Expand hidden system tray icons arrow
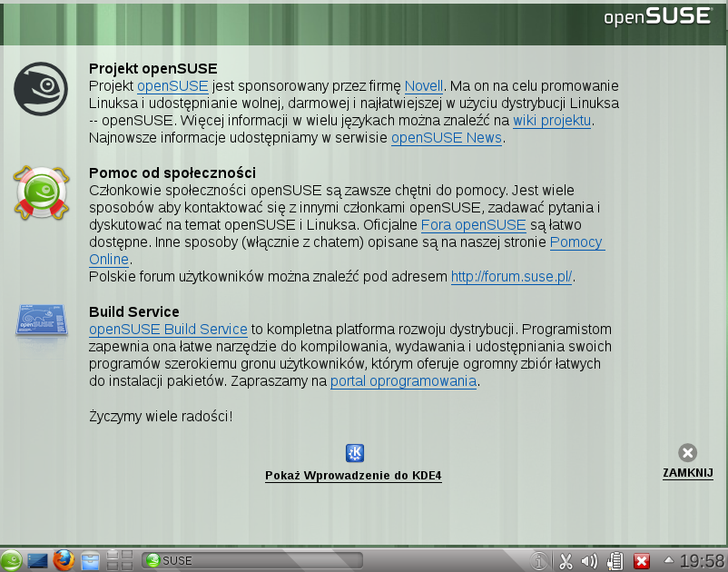The image size is (728, 572). click(x=669, y=559)
